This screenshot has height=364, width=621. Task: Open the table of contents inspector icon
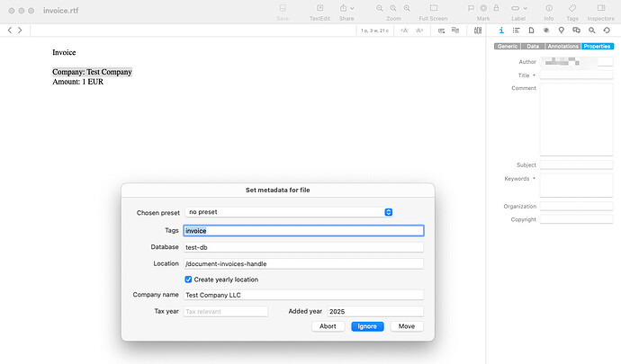coord(516,30)
